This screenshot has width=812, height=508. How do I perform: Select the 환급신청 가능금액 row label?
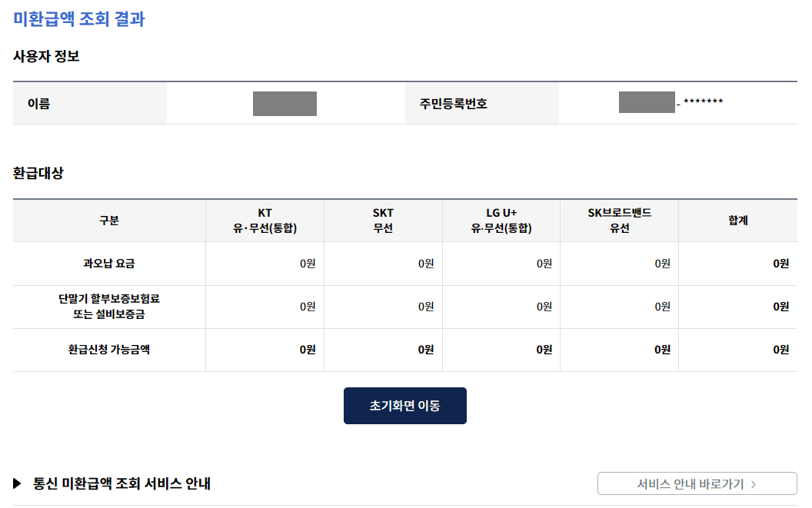coord(108,351)
